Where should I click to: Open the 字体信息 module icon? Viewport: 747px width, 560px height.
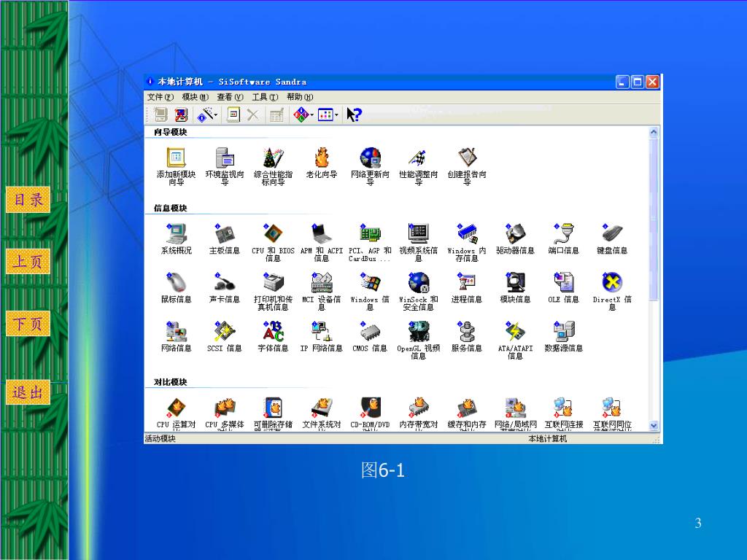tap(273, 332)
